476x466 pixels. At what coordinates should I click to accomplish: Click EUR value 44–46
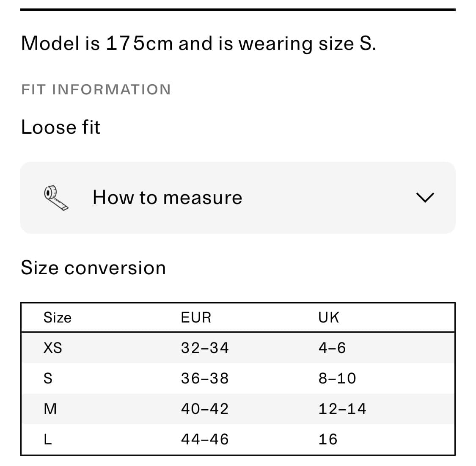point(205,439)
